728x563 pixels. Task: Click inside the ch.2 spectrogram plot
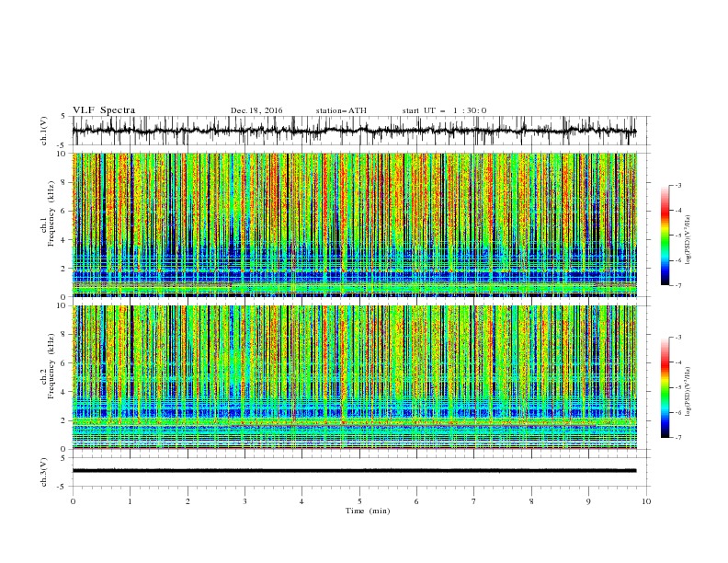[x=355, y=377]
